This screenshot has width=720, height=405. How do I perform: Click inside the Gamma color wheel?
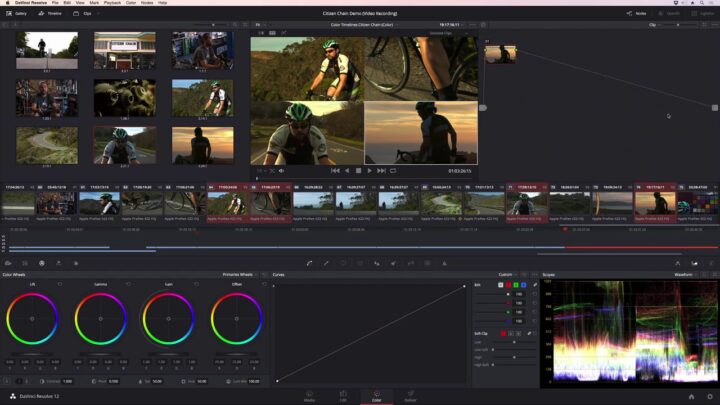[x=101, y=320]
